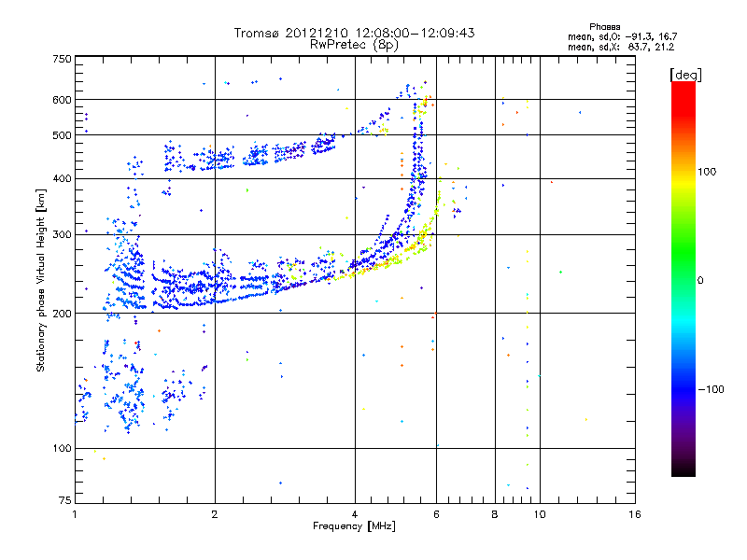747x560 pixels.
Task: Click the y-axis tick label '600'
Action: click(62, 100)
